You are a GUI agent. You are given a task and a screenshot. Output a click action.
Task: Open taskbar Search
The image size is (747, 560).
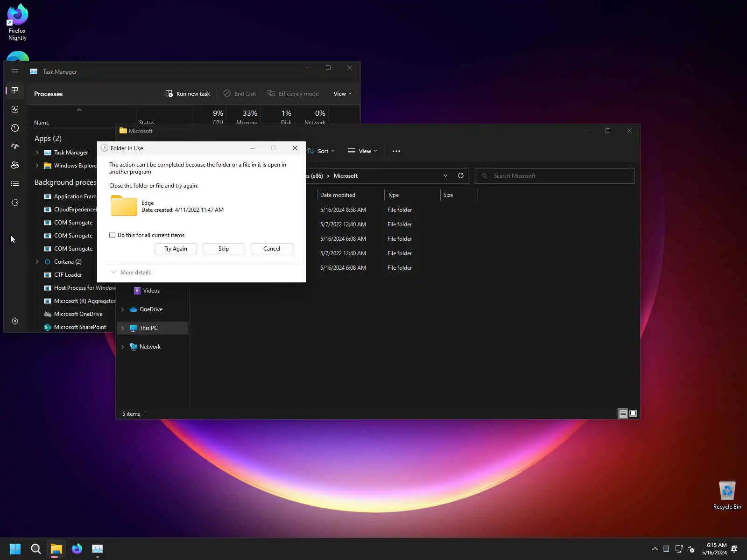click(35, 549)
